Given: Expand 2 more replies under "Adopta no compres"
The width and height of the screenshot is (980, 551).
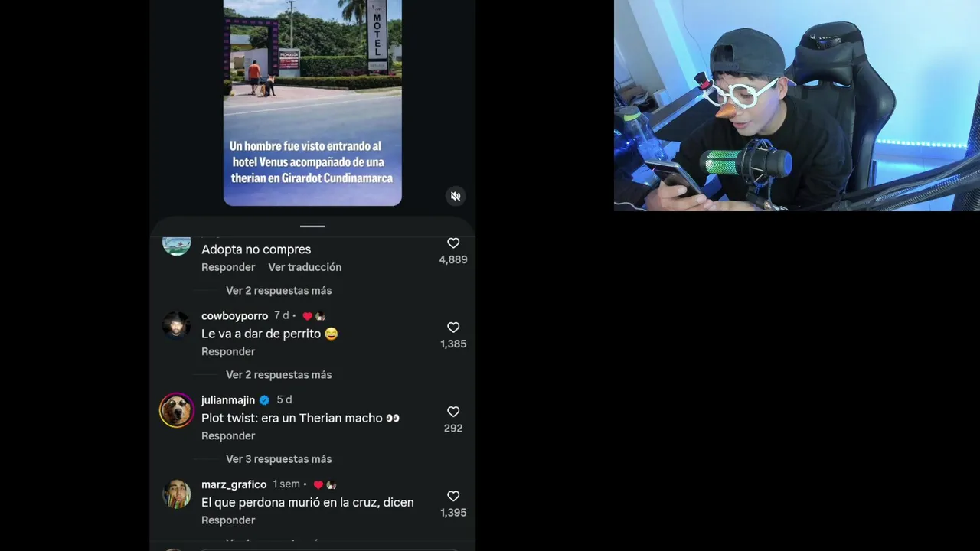Looking at the screenshot, I should (279, 291).
